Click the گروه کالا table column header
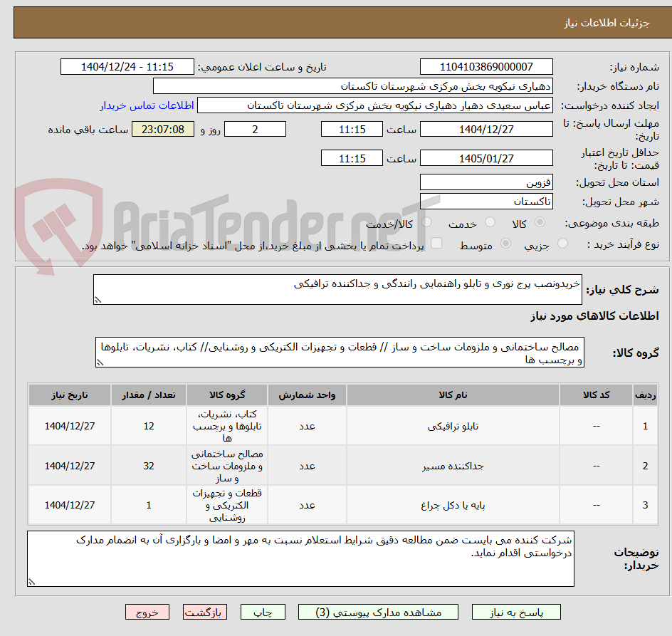672x636 pixels. tap(227, 395)
